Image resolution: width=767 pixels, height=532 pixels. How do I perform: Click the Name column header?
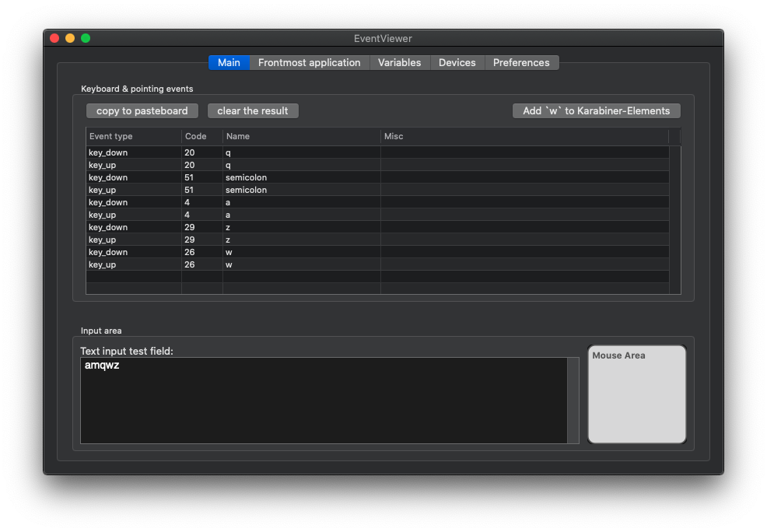(302, 136)
